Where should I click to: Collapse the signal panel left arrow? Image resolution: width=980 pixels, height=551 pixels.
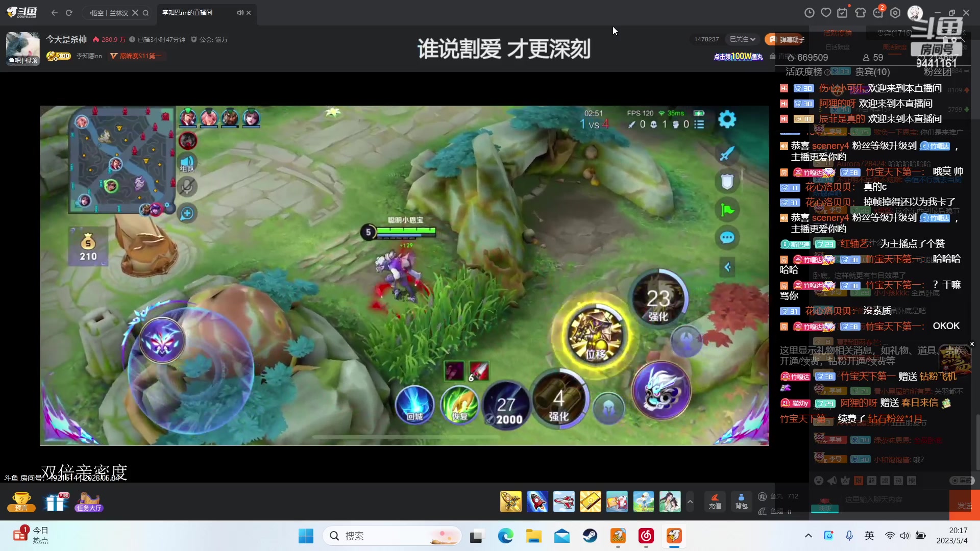(x=727, y=267)
